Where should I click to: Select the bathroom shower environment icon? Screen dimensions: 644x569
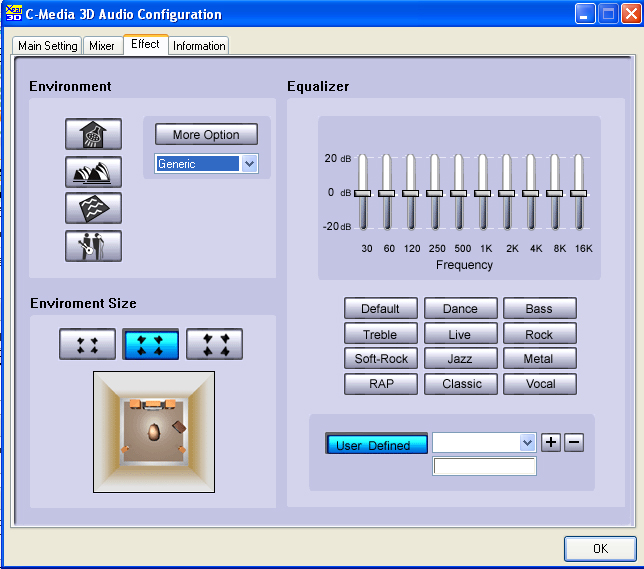pyautogui.click(x=93, y=134)
